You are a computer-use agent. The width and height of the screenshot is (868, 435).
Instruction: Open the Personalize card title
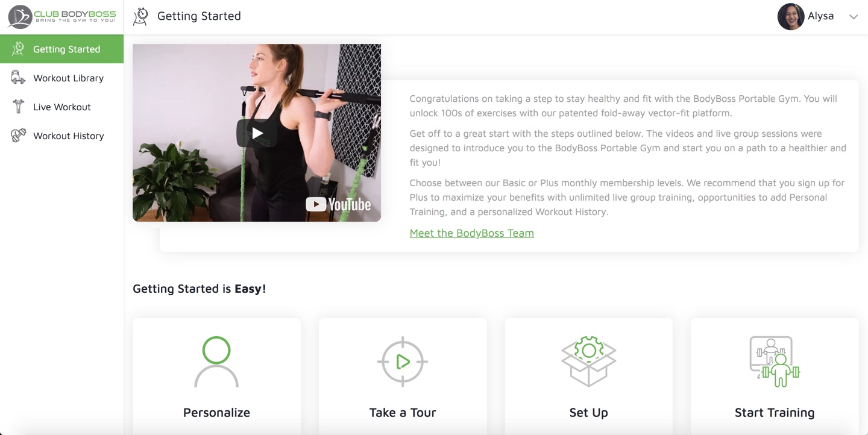click(x=216, y=413)
